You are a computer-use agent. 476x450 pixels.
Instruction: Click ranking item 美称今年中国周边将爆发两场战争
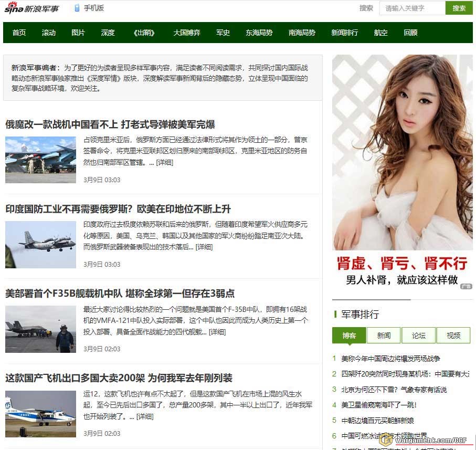click(390, 359)
